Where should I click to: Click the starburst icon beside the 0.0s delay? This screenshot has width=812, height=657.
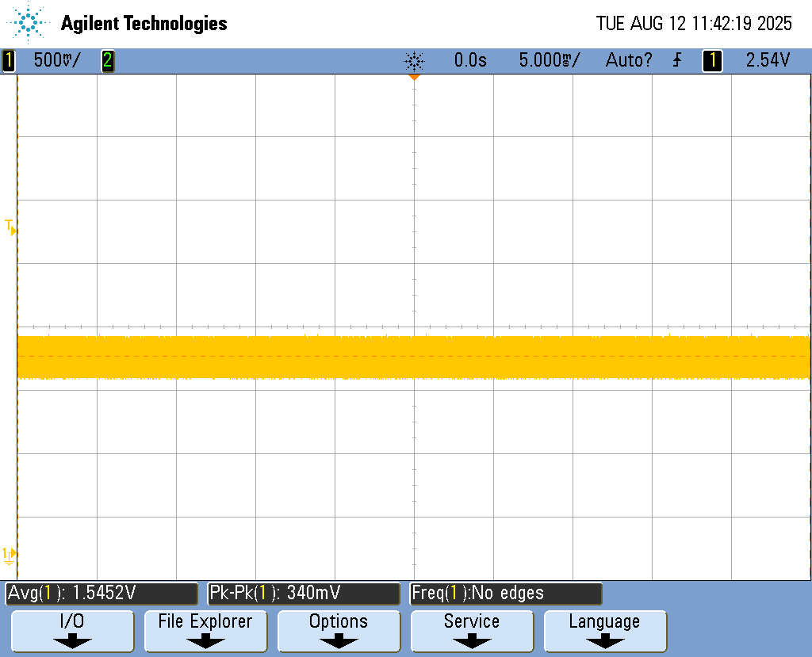tap(414, 60)
